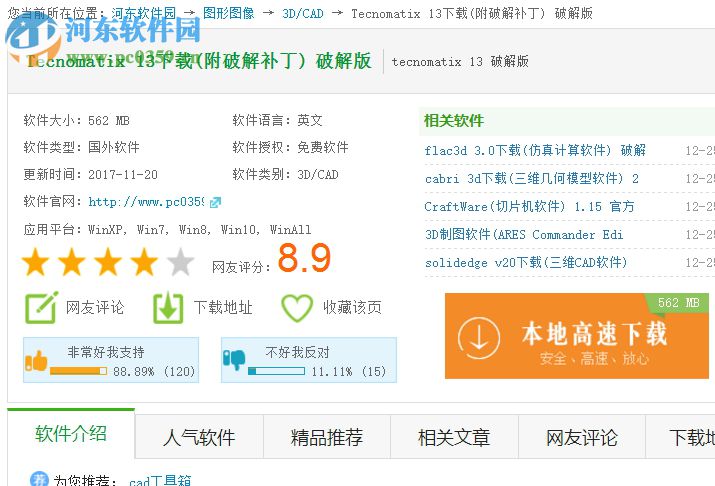
Task: Click the 软件授权: 免费软件 text
Action: (x=290, y=147)
